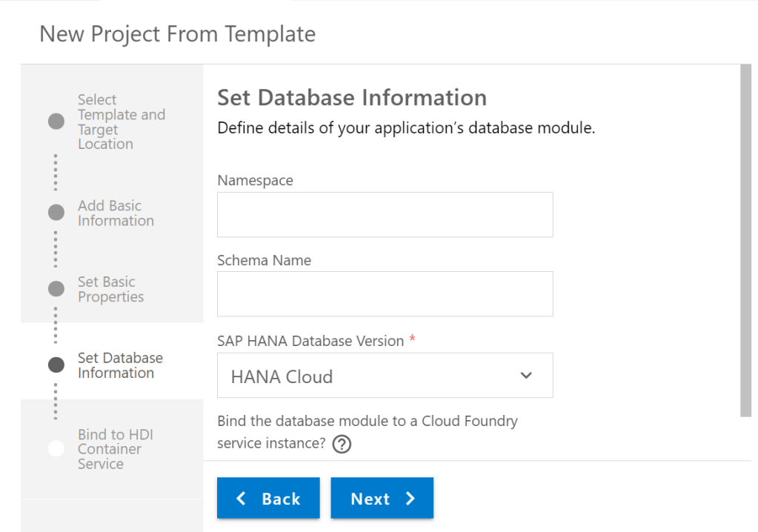Click the circle marker beside Set Basic Properties
This screenshot has width=758, height=532.
56,289
